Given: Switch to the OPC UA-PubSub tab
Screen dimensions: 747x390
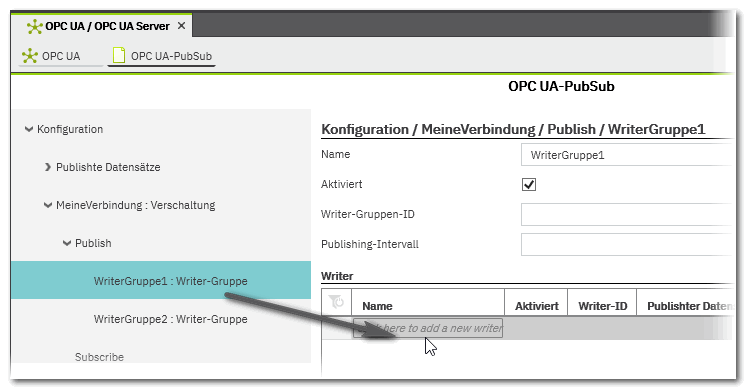Looking at the screenshot, I should coord(162,56).
